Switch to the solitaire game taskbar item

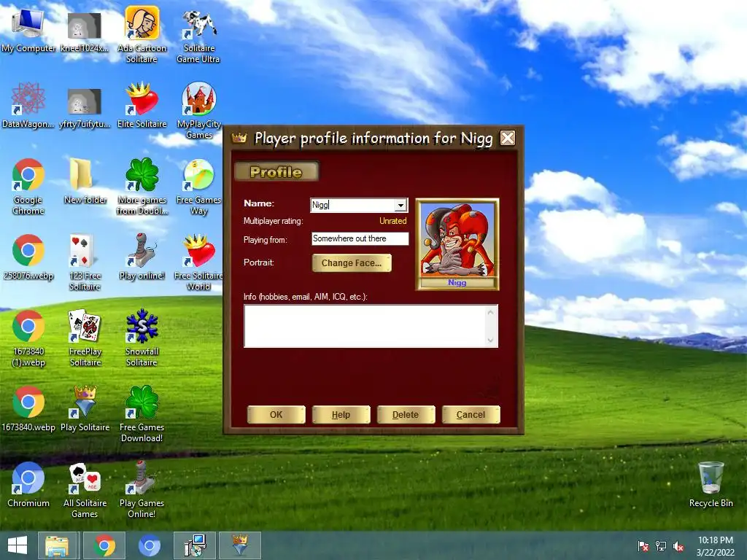tap(239, 545)
